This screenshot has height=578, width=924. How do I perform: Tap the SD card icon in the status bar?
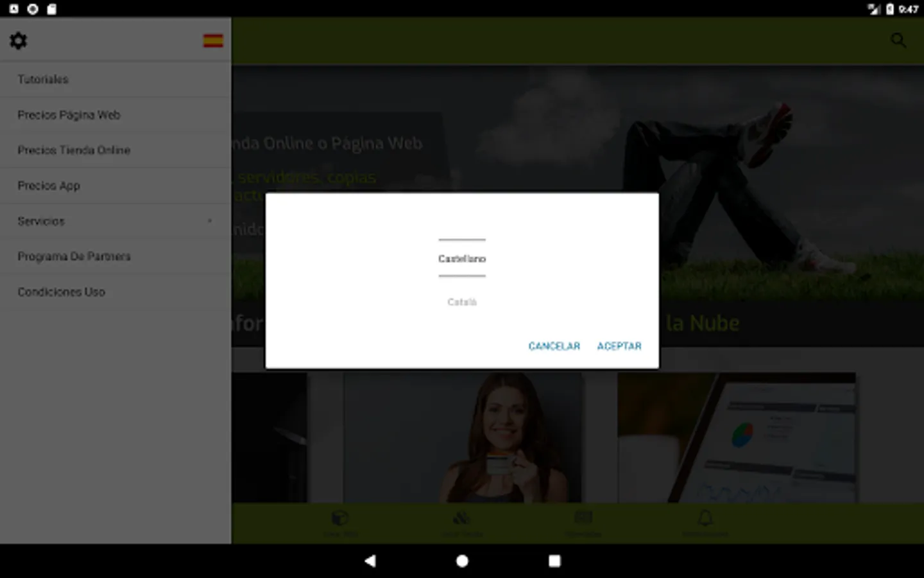52,9
